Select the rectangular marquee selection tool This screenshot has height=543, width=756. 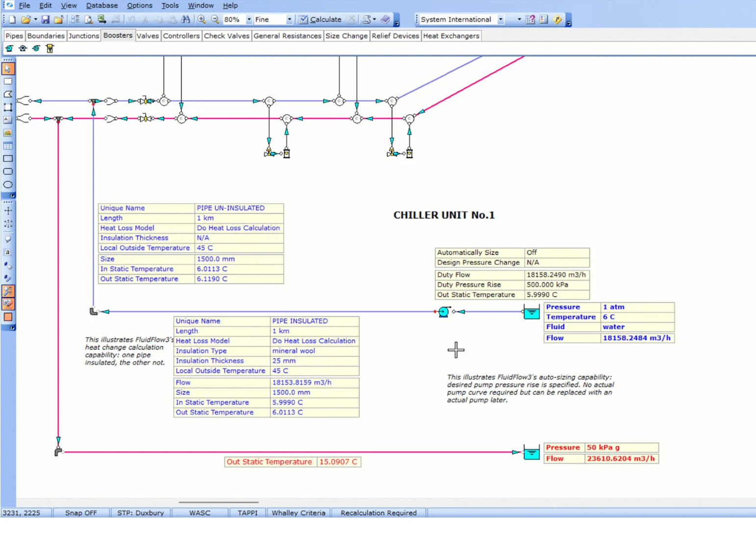click(x=8, y=81)
